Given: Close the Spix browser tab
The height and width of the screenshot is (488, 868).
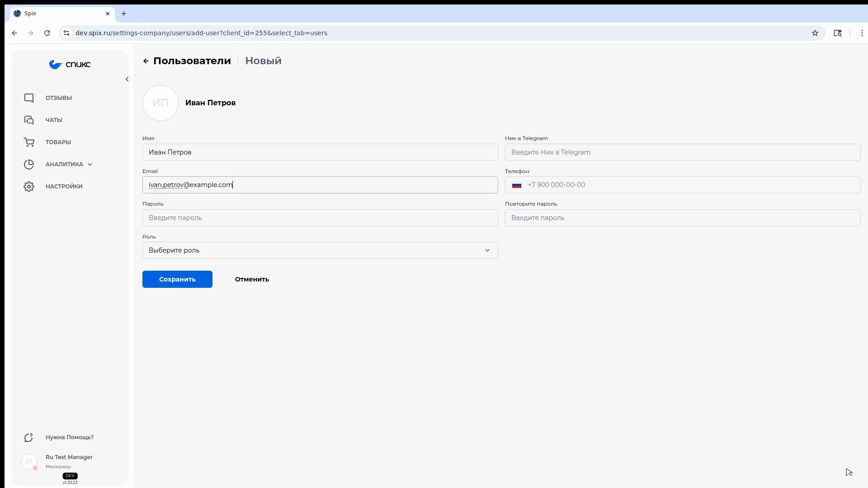Looking at the screenshot, I should (x=108, y=14).
